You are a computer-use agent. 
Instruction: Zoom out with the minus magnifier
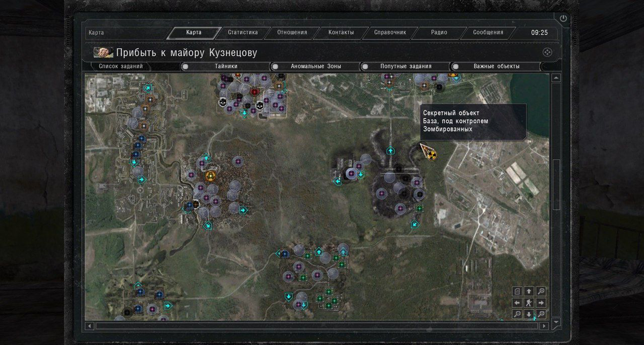[517, 314]
